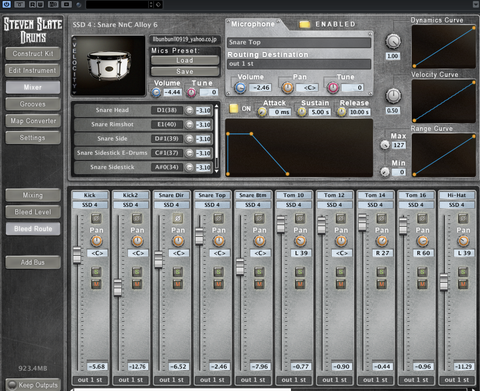480x391 pixels.
Task: Click the Sustain knob
Action: point(302,112)
